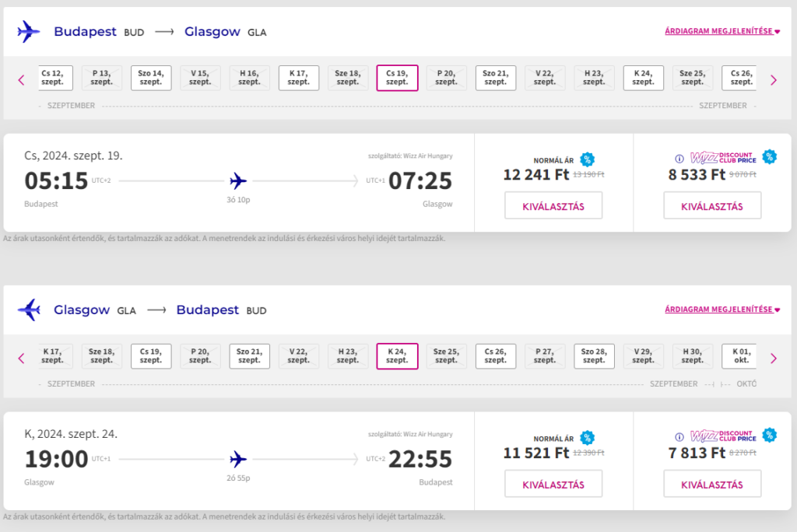797x532 pixels.
Task: Choose outbound normal price 12 241 Ft Kiválasztás
Action: (553, 206)
